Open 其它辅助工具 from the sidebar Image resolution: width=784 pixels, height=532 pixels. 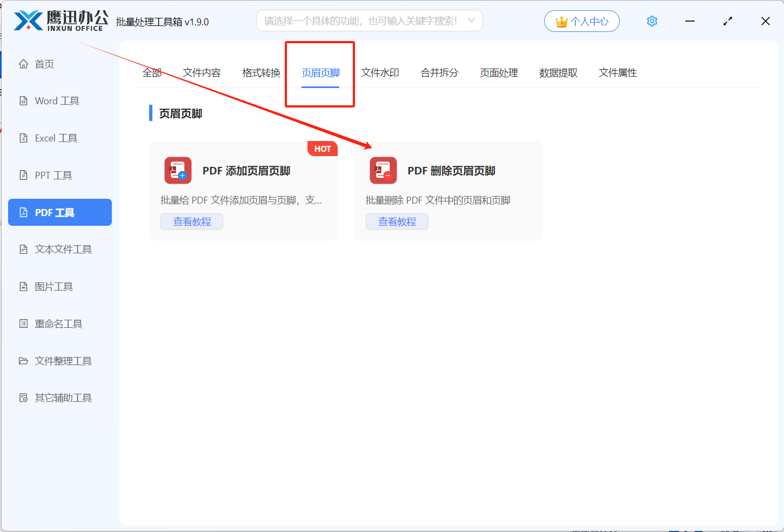(x=62, y=398)
